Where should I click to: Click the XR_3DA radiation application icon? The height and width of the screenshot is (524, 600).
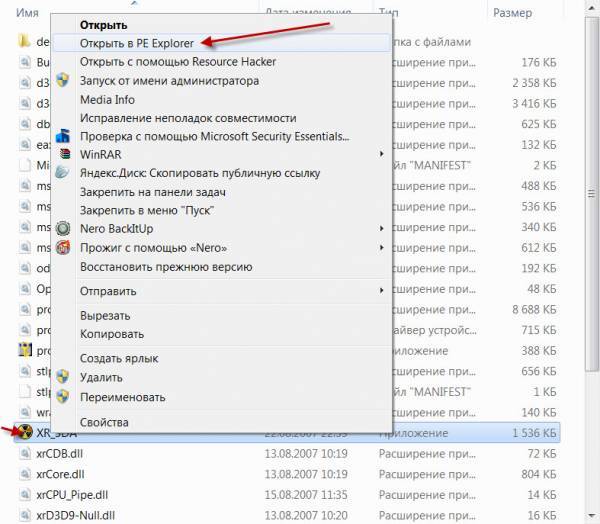[x=25, y=433]
